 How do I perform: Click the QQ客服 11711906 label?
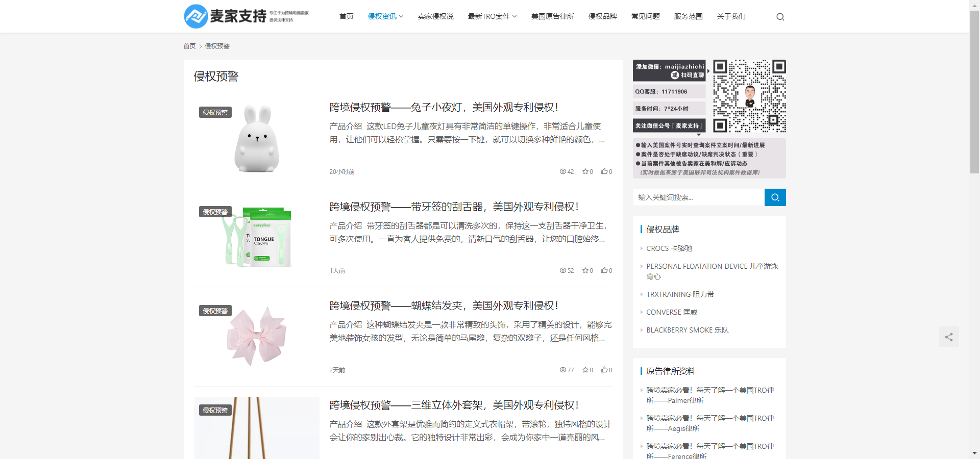click(x=669, y=91)
